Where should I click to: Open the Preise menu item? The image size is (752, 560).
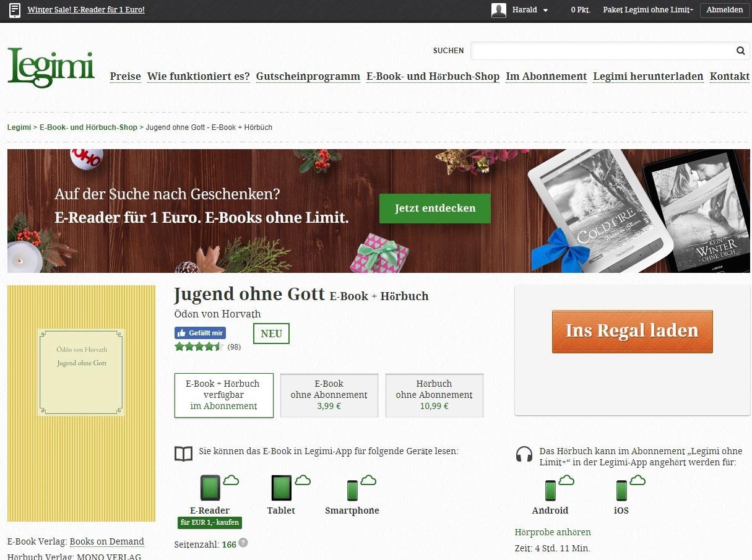126,76
